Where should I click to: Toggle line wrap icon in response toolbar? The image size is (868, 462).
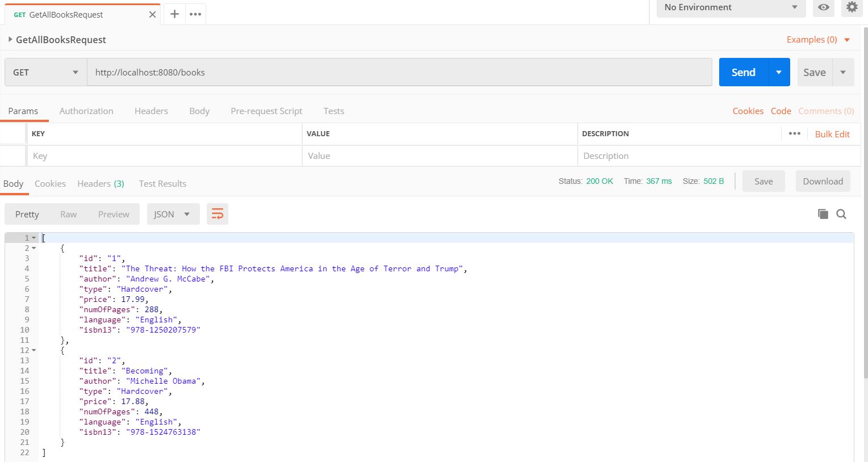pos(218,214)
